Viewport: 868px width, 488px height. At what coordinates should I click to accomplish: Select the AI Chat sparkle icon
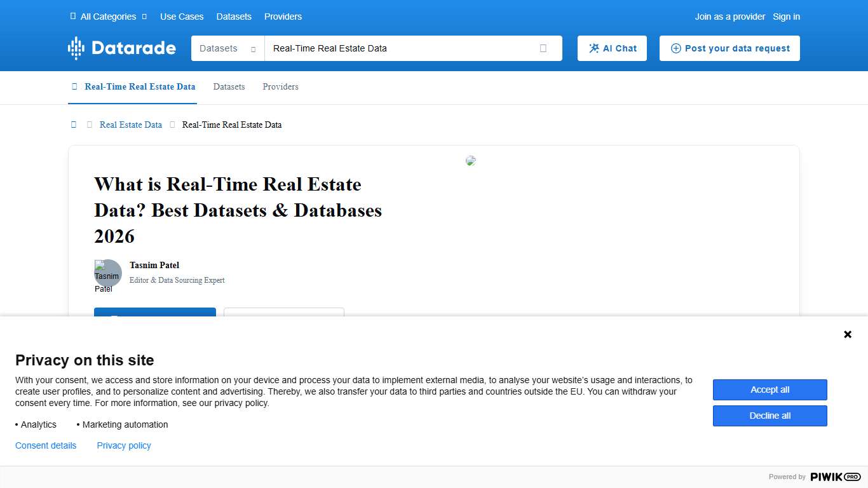click(594, 48)
